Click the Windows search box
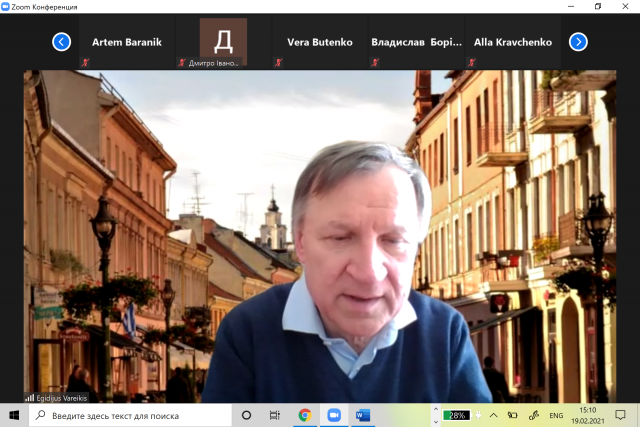 click(130, 415)
